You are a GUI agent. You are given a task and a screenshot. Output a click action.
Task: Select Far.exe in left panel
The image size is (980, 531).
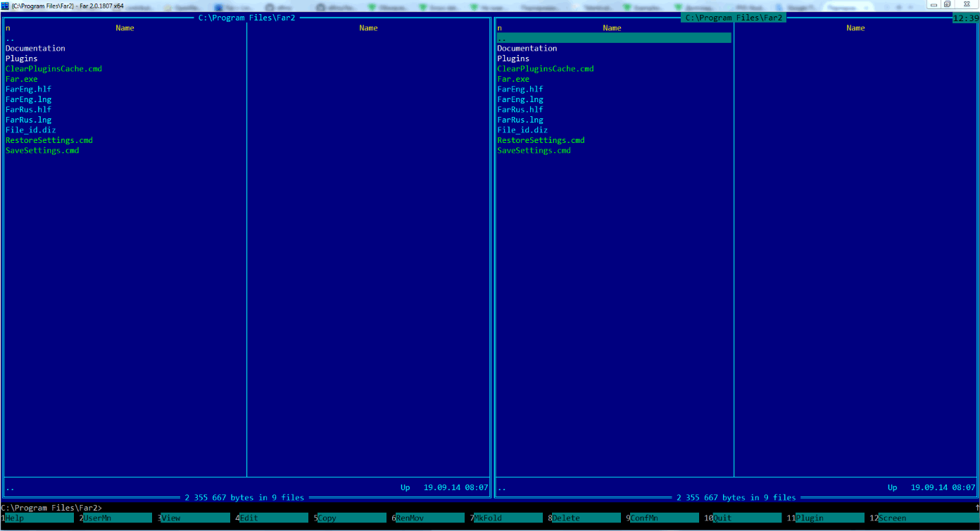pyautogui.click(x=21, y=79)
